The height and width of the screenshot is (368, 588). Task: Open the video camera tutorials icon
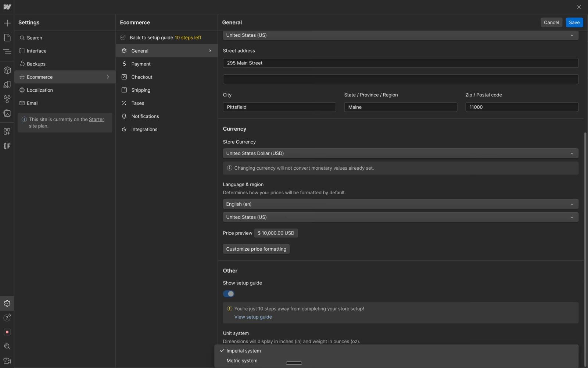[x=7, y=361]
